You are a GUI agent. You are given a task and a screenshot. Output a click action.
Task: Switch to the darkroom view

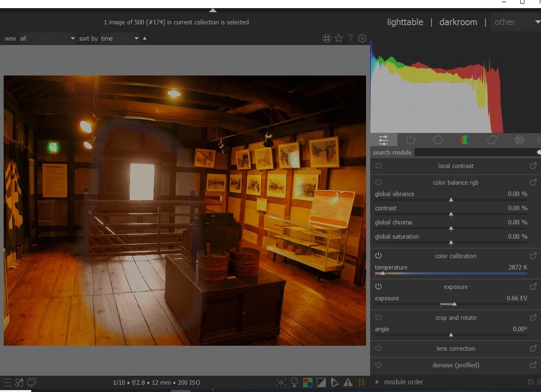pos(458,22)
